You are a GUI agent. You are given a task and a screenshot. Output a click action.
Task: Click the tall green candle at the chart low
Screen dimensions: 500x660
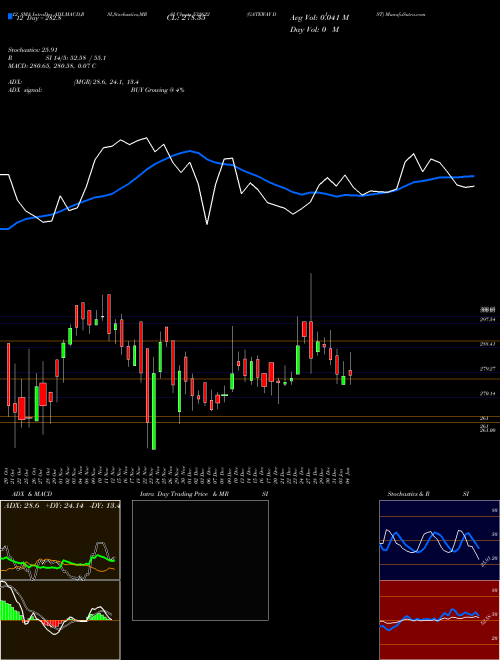click(154, 411)
